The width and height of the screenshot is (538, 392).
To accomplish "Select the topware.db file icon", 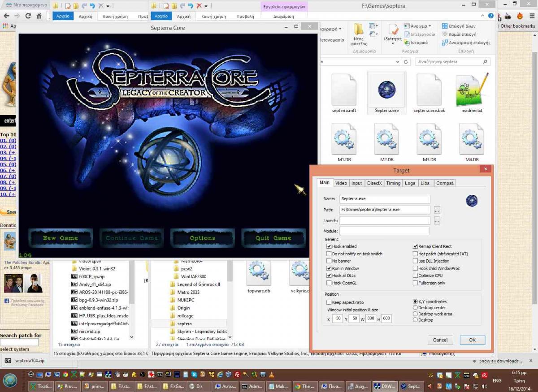I will point(259,272).
